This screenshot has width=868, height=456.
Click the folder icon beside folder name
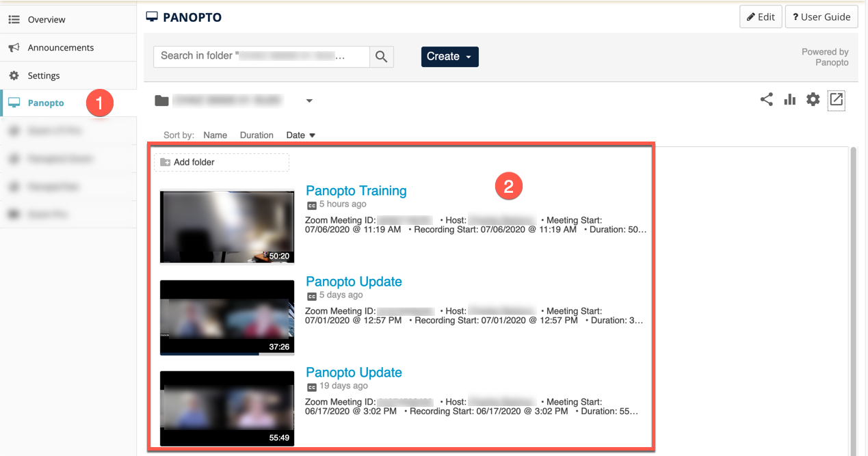161,100
